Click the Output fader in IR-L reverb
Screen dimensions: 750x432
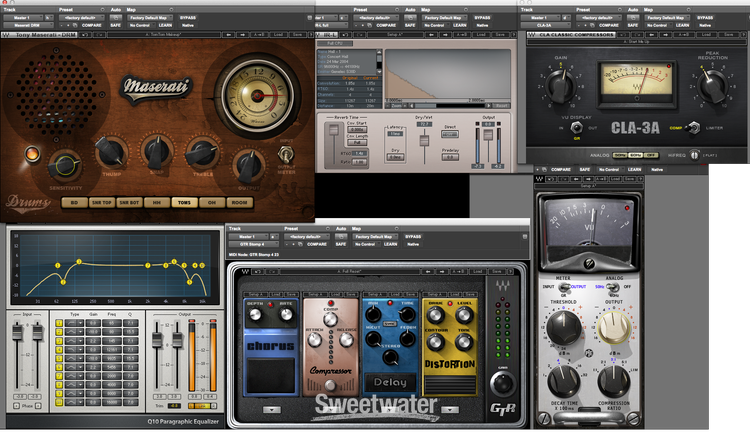(x=488, y=135)
